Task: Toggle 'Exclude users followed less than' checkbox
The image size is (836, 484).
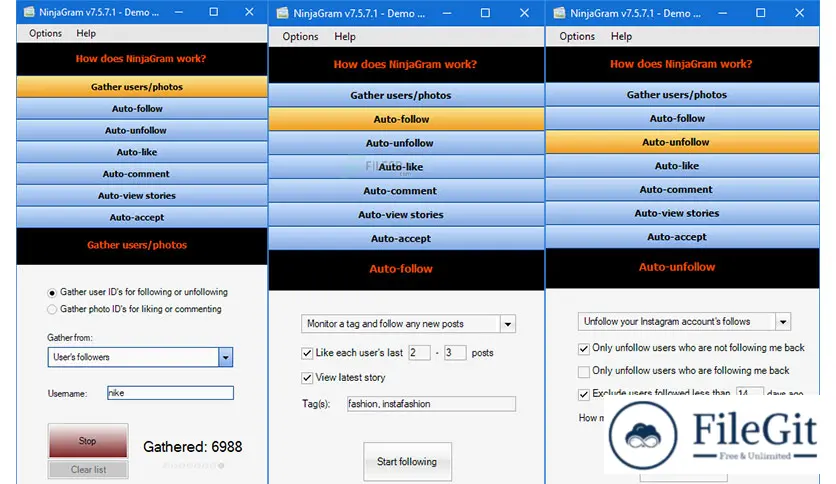Action: [584, 394]
